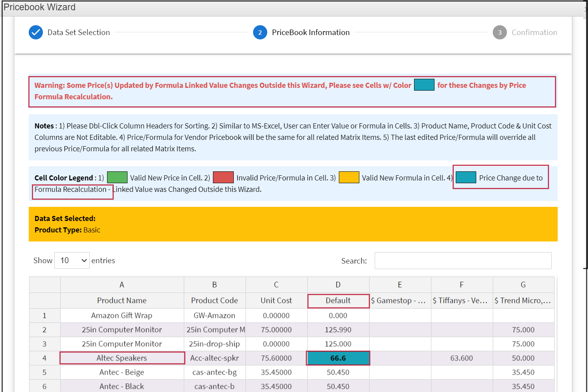Click the step 2 PriceBook Information circle

260,32
